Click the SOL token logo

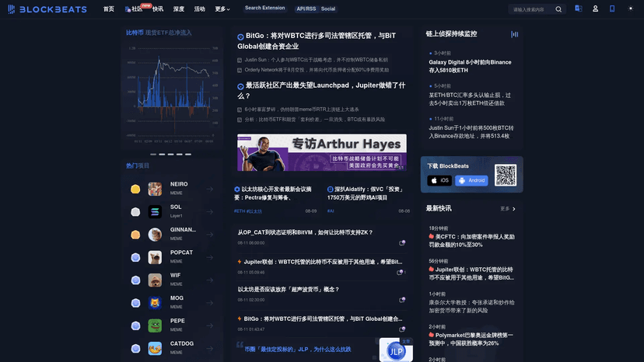pos(155,211)
